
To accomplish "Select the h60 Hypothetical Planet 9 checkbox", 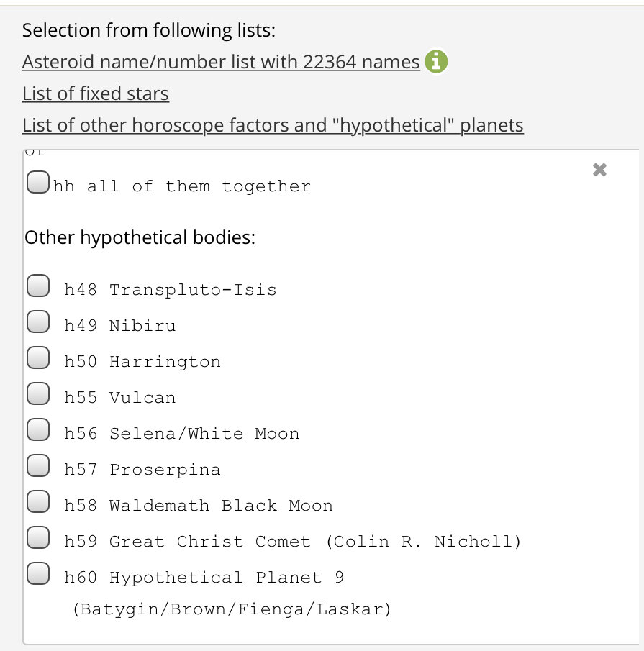I will point(38,573).
